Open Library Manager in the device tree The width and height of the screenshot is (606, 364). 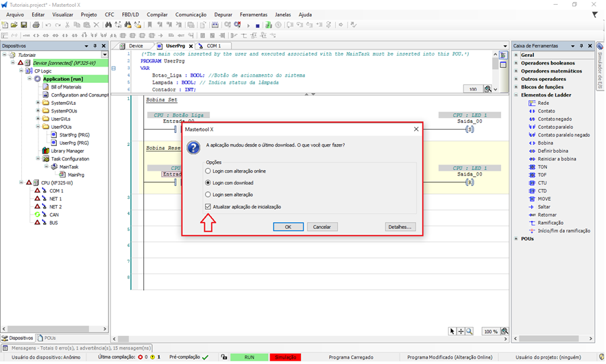66,151
